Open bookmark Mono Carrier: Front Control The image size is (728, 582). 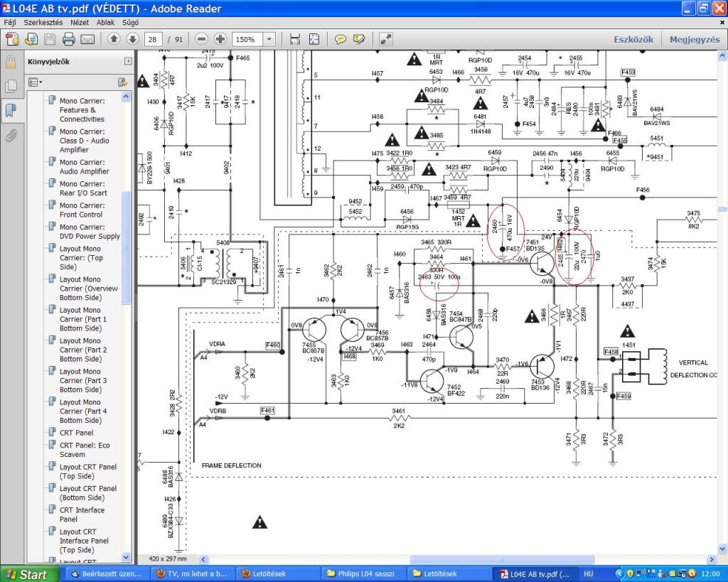pyautogui.click(x=82, y=210)
